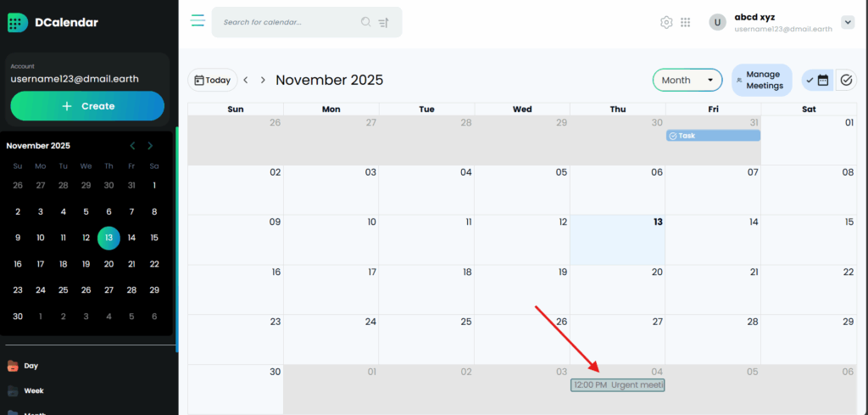Open the Urgent meeting event
The width and height of the screenshot is (868, 415).
(618, 385)
